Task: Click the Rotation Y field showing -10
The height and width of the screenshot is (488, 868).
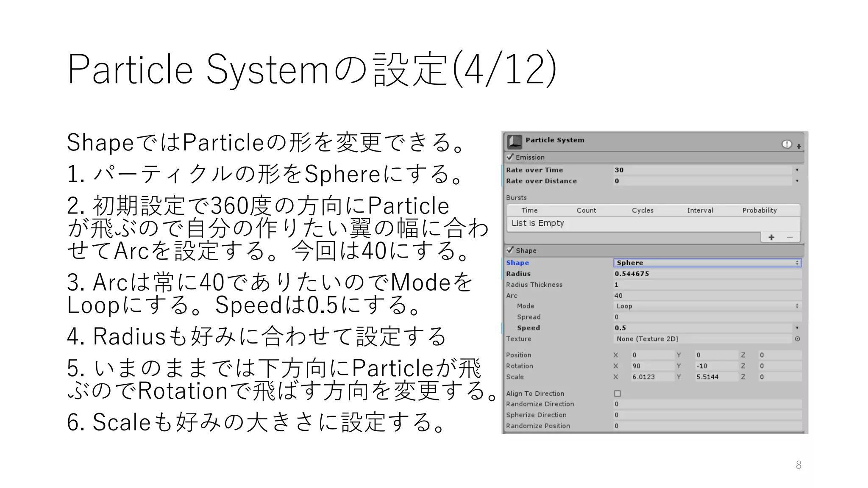Action: [716, 366]
